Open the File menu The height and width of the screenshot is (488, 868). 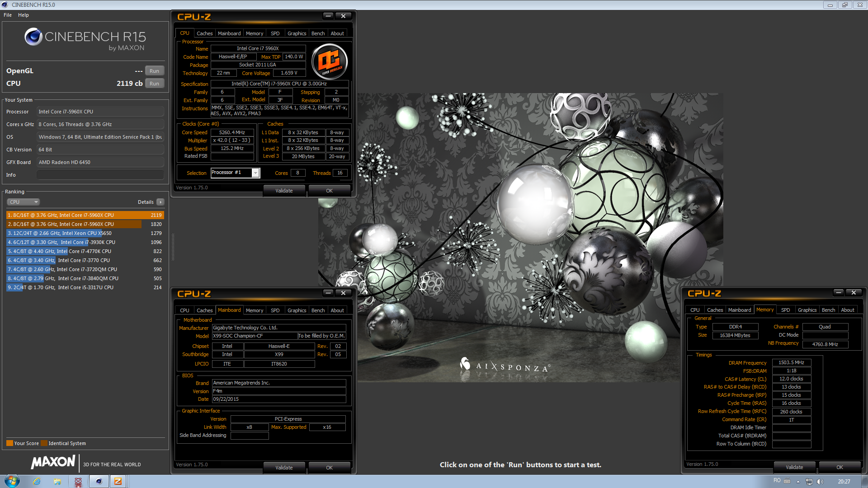coord(8,15)
